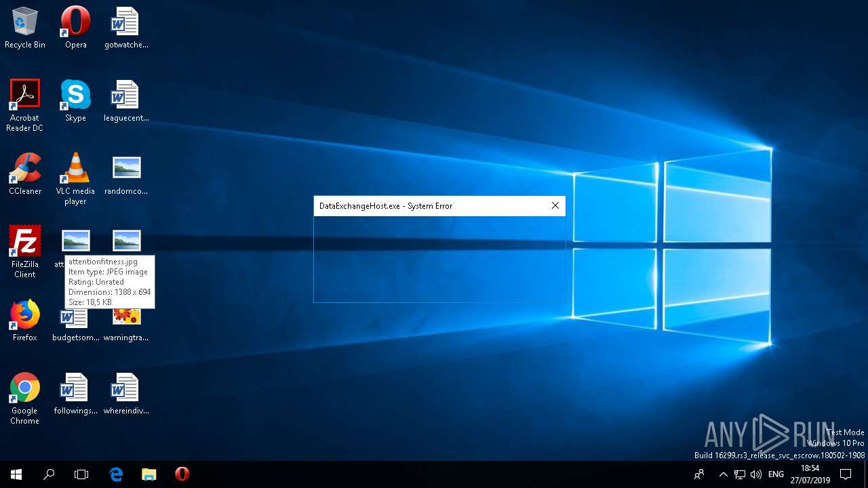
Task: Open the CCleaner desktop shortcut
Action: pos(25,174)
